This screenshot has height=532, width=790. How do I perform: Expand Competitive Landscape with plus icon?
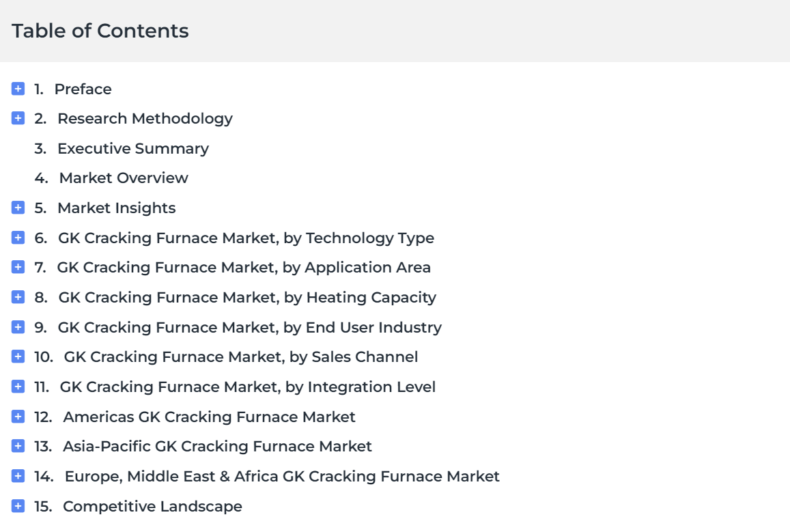point(18,506)
